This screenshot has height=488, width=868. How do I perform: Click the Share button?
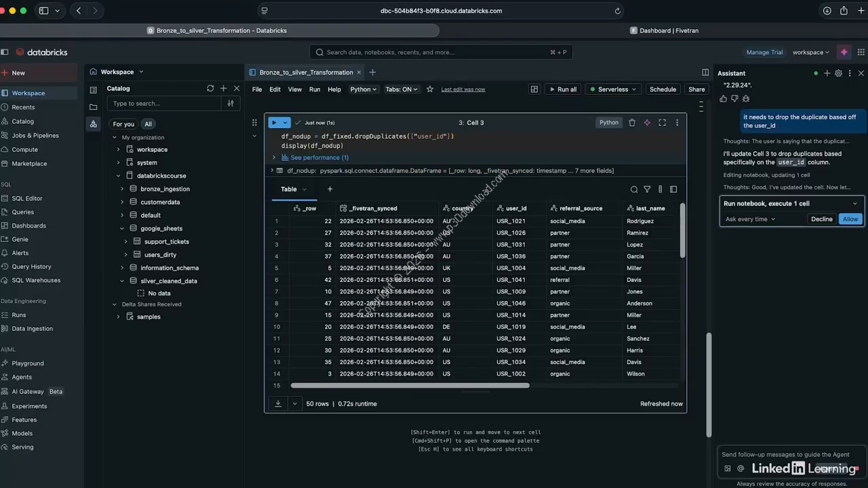pos(696,89)
